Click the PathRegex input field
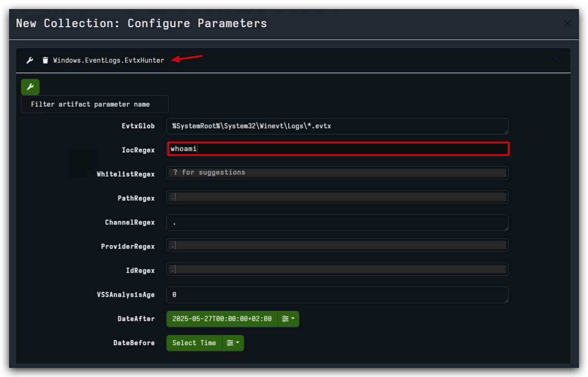The height and width of the screenshot is (377, 588). 338,197
